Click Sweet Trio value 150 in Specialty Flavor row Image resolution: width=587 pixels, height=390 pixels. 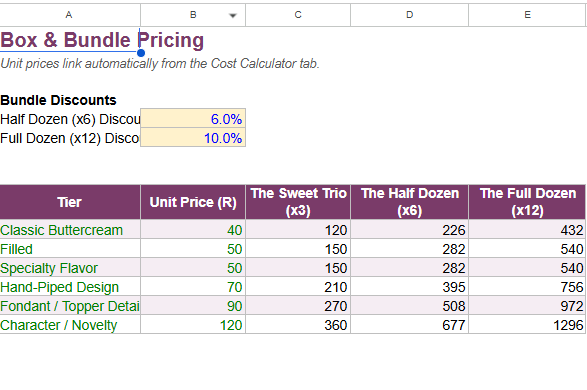coord(298,268)
